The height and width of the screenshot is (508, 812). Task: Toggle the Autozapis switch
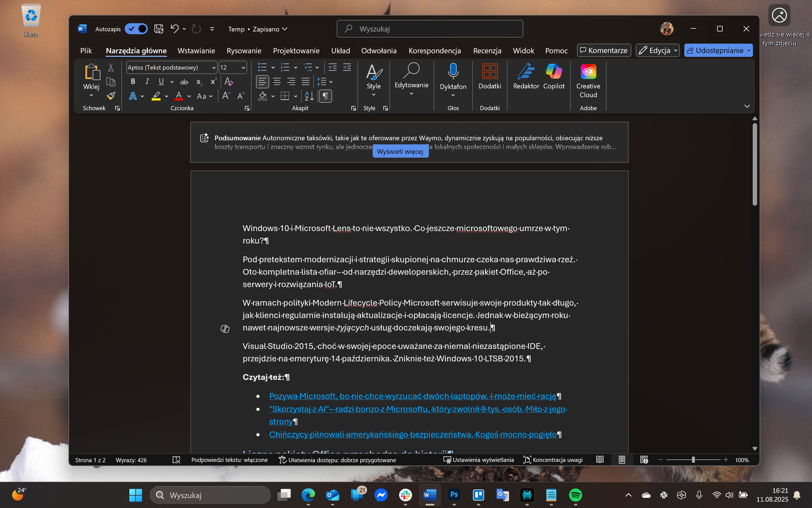tap(136, 29)
